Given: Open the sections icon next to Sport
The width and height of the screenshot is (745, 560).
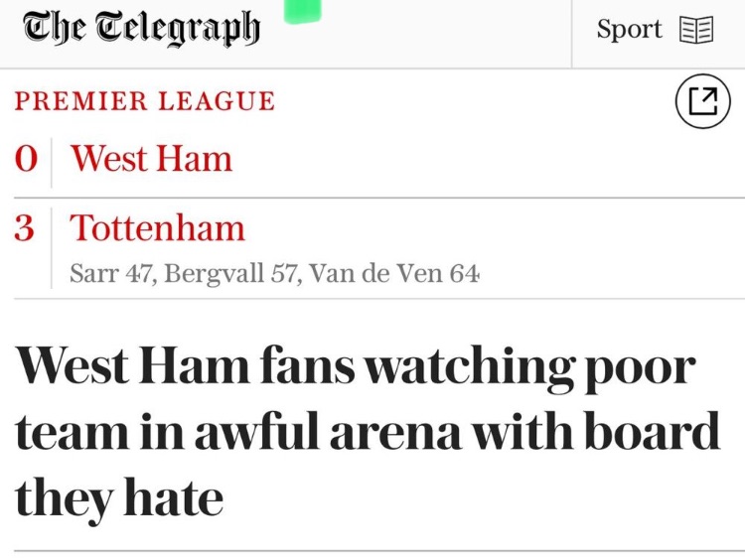Looking at the screenshot, I should pos(696,30).
